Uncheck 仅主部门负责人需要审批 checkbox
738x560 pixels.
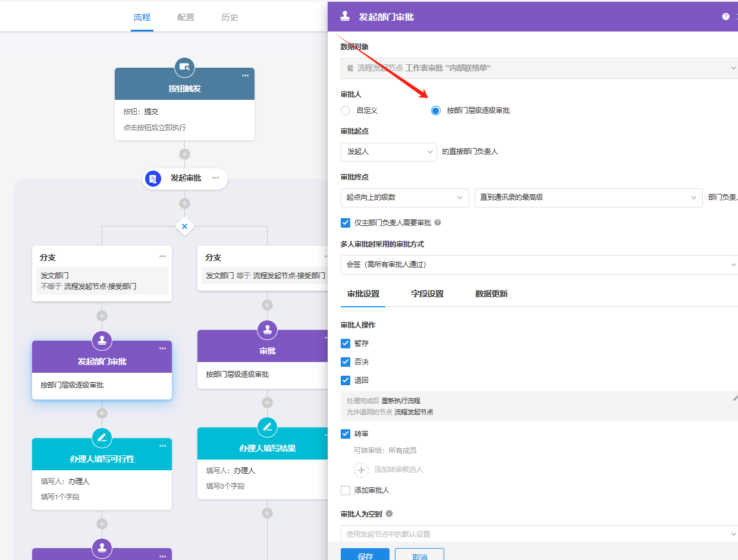coord(346,223)
